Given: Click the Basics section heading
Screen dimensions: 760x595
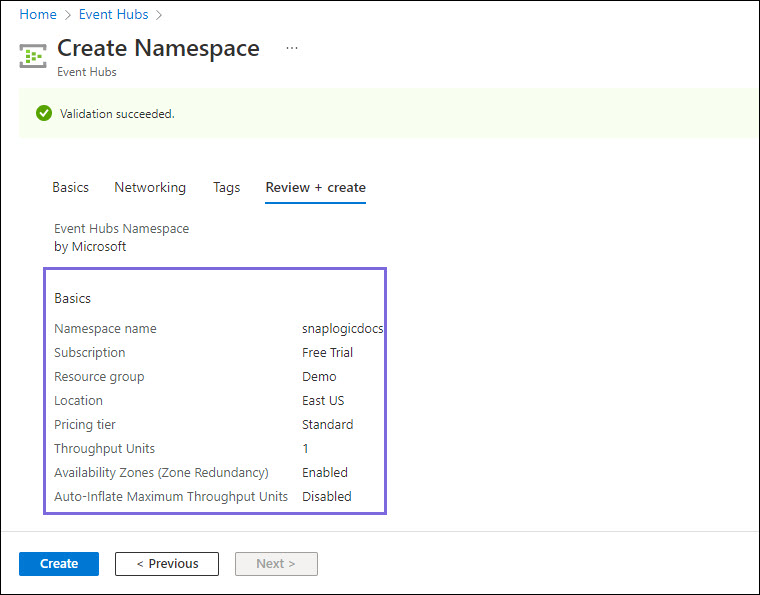Looking at the screenshot, I should (73, 298).
